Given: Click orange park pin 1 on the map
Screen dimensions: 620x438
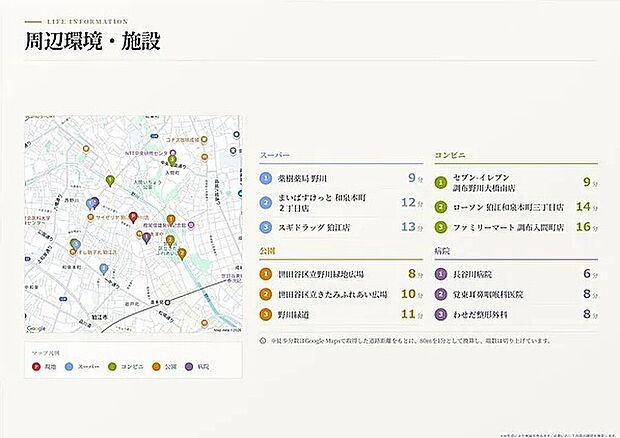Looking at the screenshot, I should tap(170, 220).
